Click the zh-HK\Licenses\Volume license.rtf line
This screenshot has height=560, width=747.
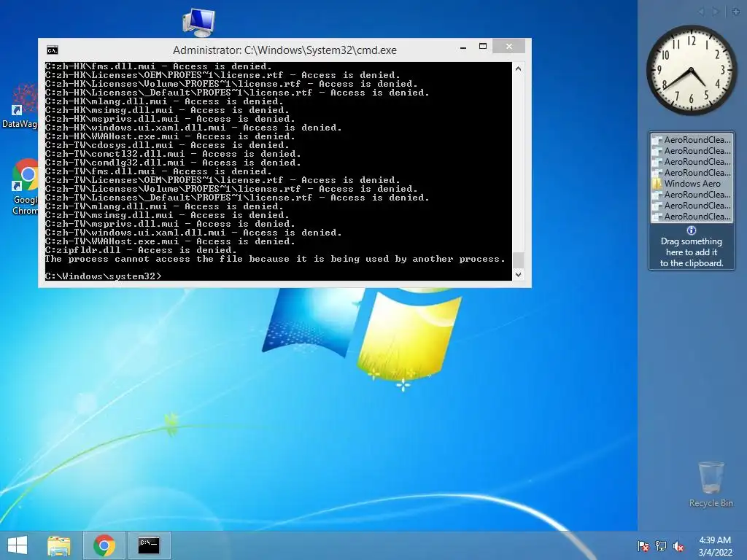click(x=231, y=84)
